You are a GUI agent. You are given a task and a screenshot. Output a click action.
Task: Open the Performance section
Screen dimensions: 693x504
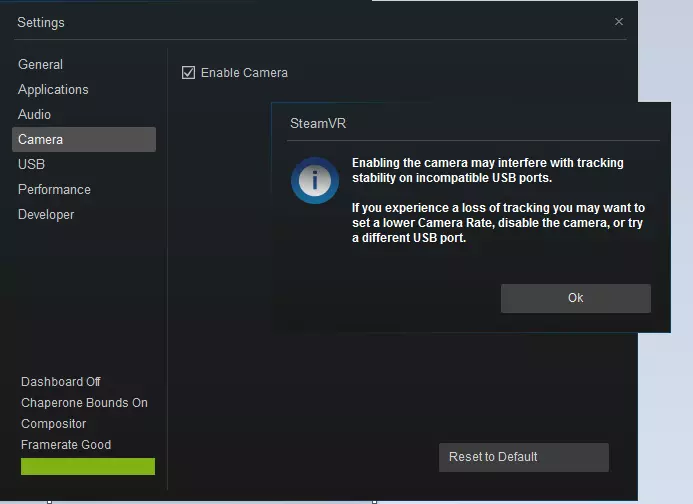pos(54,190)
